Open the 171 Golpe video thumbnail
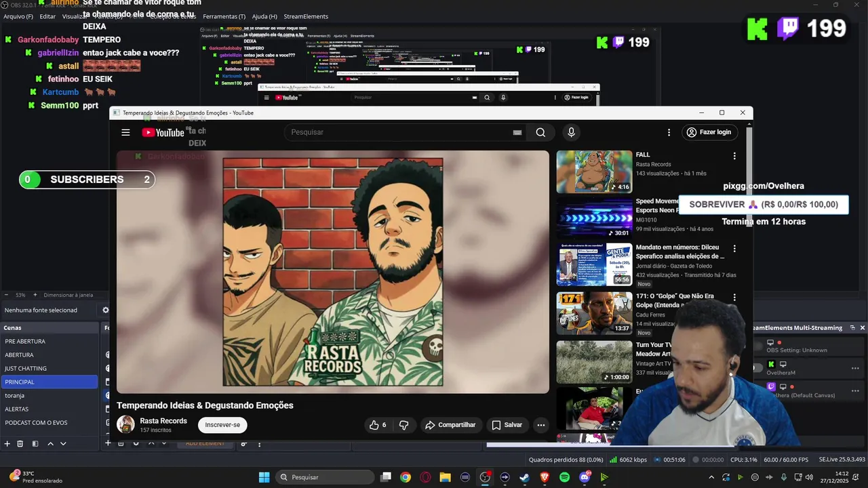The image size is (868, 488). point(594,313)
